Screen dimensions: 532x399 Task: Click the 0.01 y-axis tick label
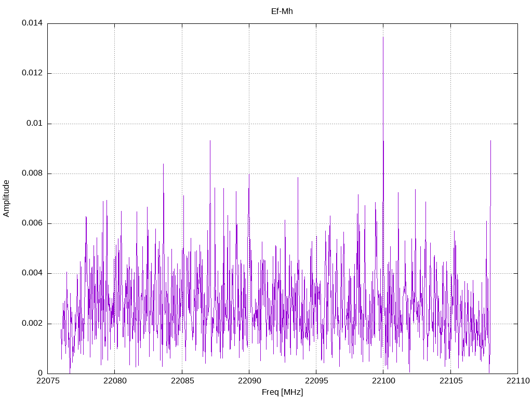[34, 124]
